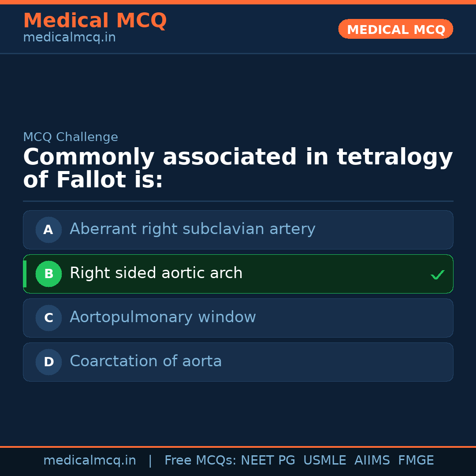476x476 pixels.
Task: Click the green bar beside option B
Action: point(25,274)
